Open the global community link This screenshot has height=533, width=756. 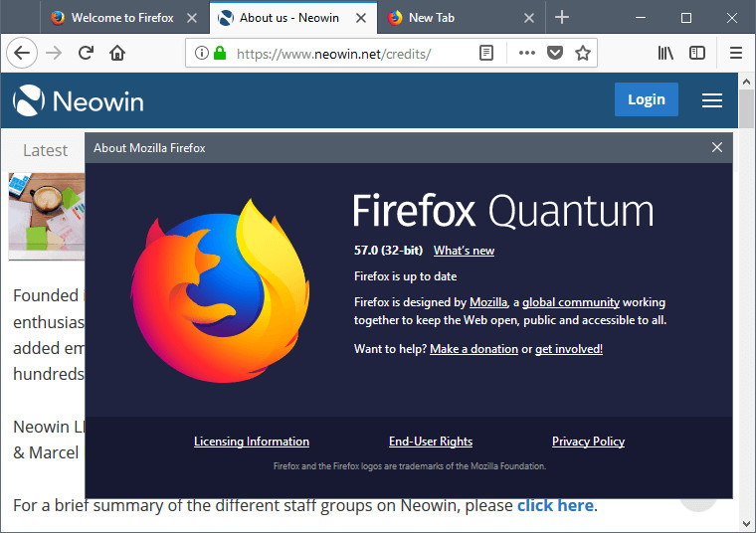(571, 302)
